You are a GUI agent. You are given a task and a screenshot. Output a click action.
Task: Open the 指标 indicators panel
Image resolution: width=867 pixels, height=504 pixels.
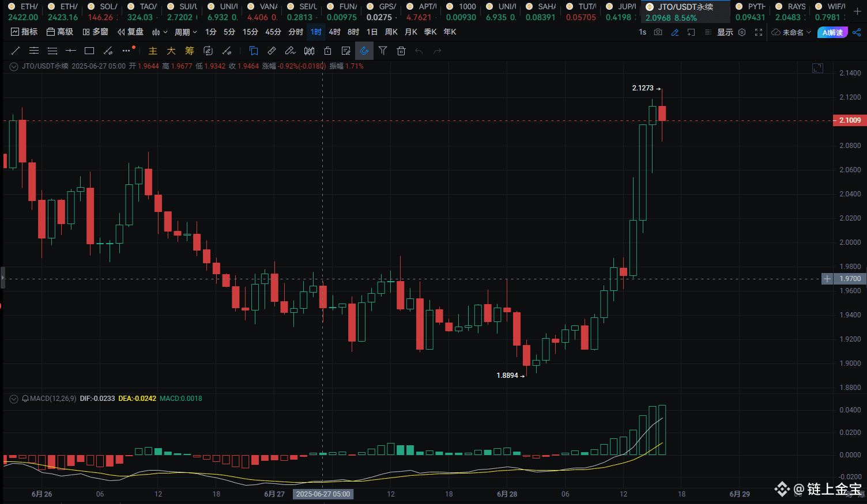(x=24, y=32)
